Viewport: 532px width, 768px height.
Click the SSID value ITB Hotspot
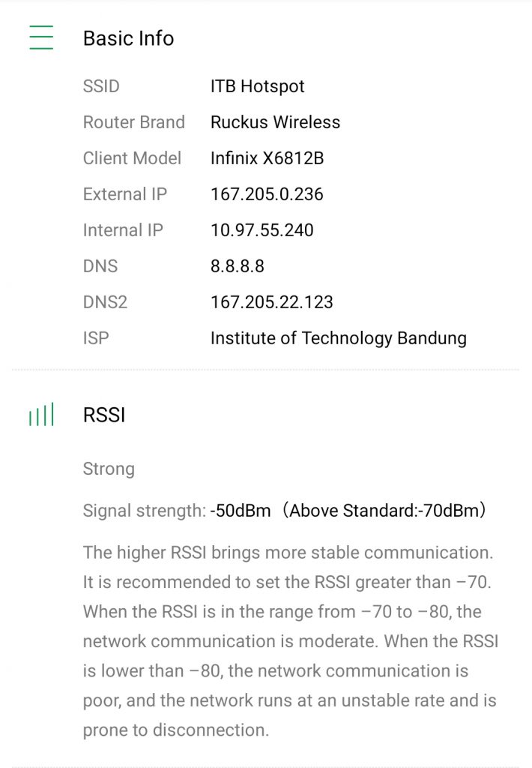[x=257, y=86]
